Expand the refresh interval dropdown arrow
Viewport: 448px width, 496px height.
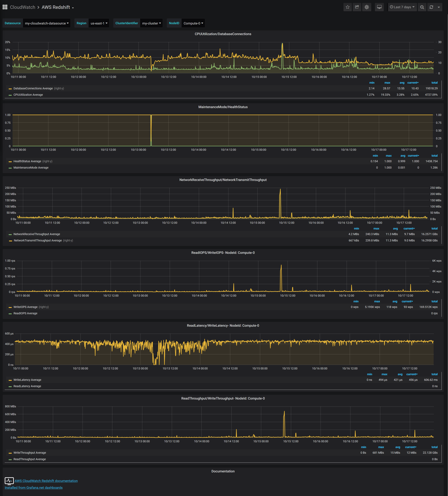point(439,7)
